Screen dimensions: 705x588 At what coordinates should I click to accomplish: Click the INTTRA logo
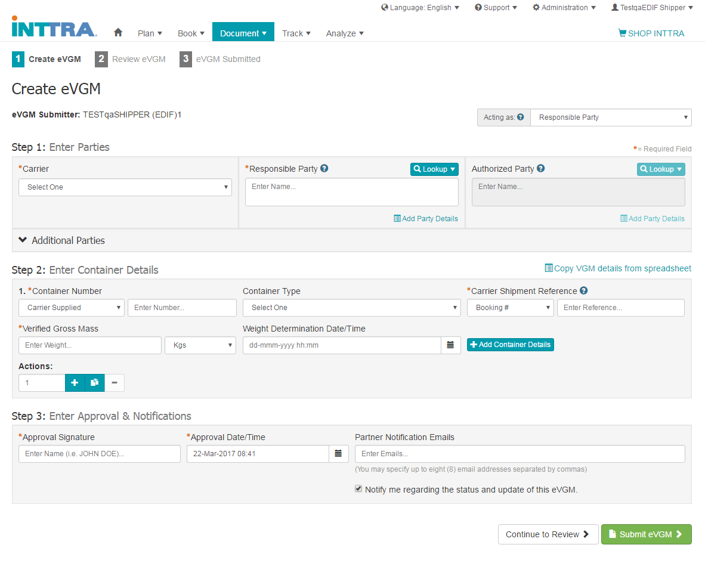coord(54,27)
